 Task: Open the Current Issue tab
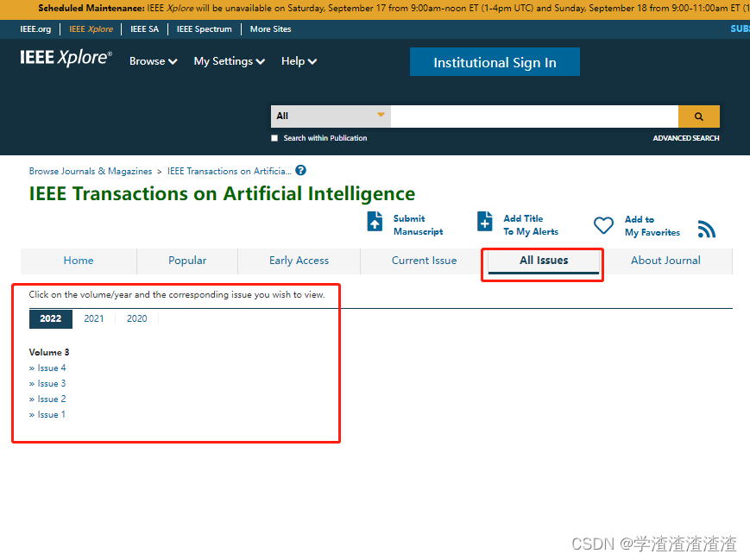point(425,261)
